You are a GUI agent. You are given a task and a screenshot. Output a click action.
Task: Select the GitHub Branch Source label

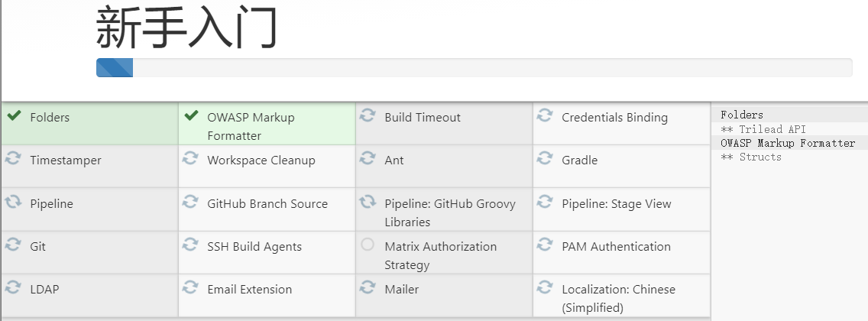coord(267,203)
